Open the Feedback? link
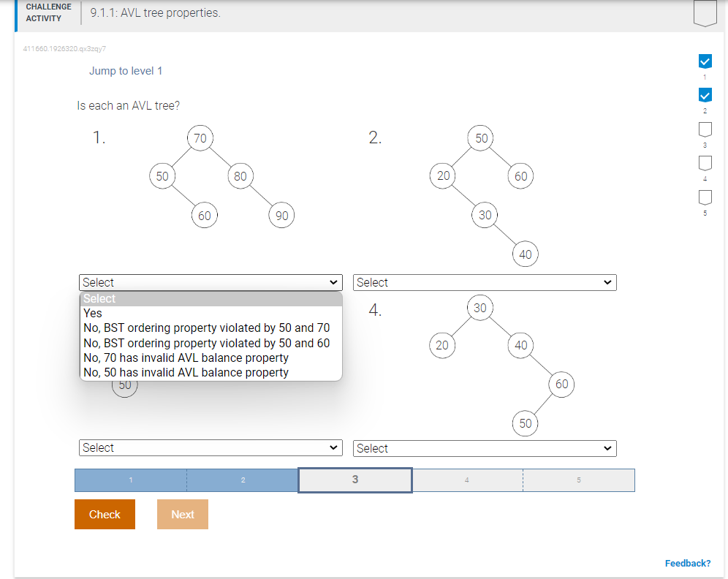 click(687, 563)
